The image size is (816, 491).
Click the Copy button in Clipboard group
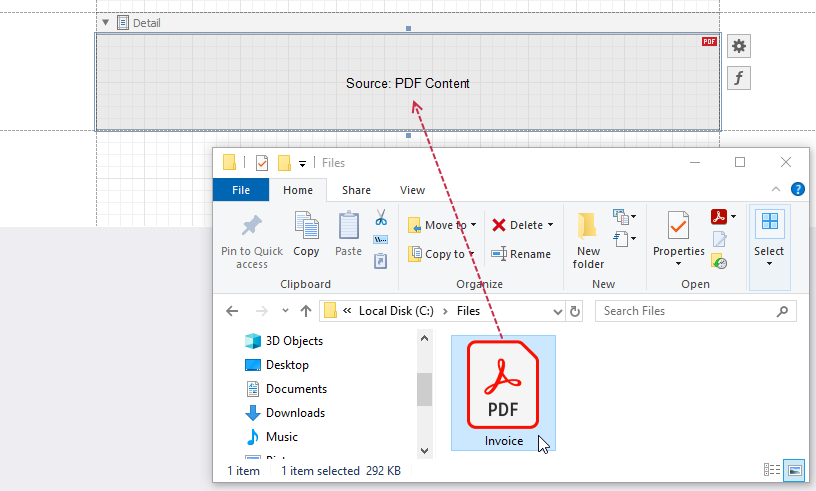point(306,234)
